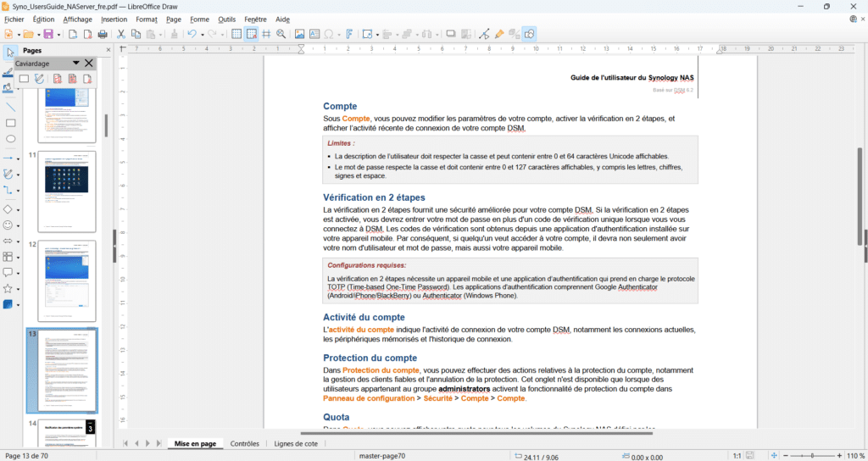Click the Copy icon
Viewport: 868px width, 461px height.
pyautogui.click(x=136, y=34)
